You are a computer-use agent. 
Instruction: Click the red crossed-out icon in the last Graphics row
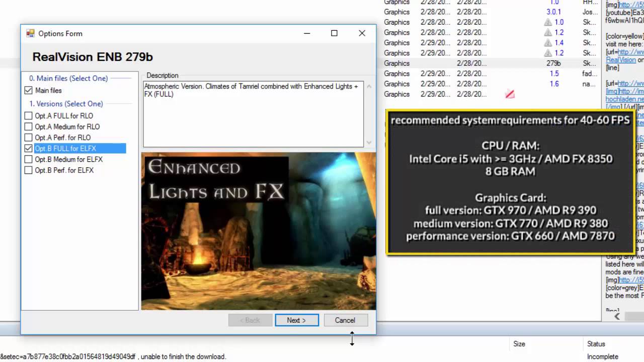pyautogui.click(x=510, y=94)
